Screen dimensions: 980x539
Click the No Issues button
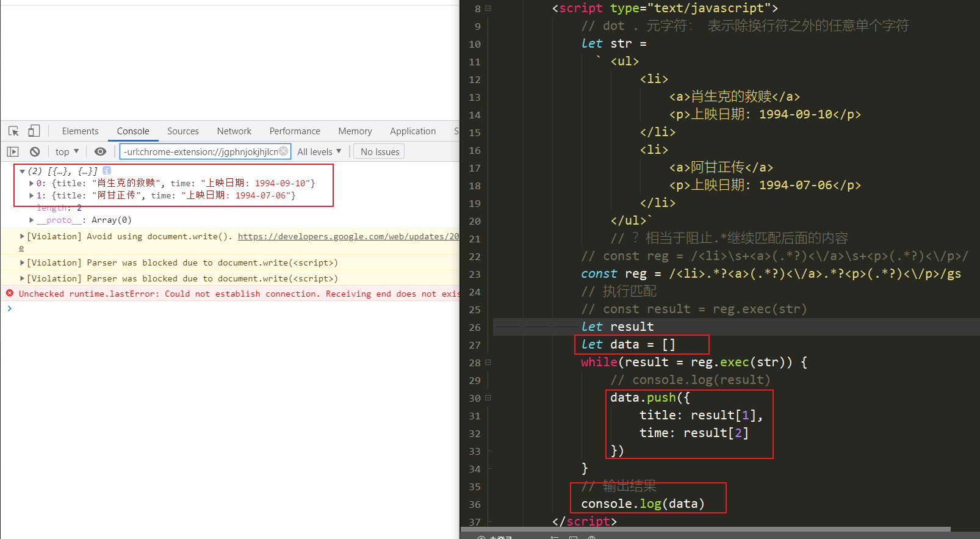click(380, 151)
